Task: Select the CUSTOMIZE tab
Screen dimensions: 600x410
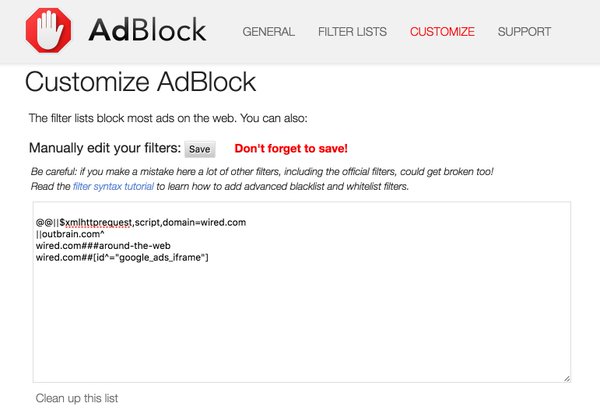Action: [x=442, y=31]
